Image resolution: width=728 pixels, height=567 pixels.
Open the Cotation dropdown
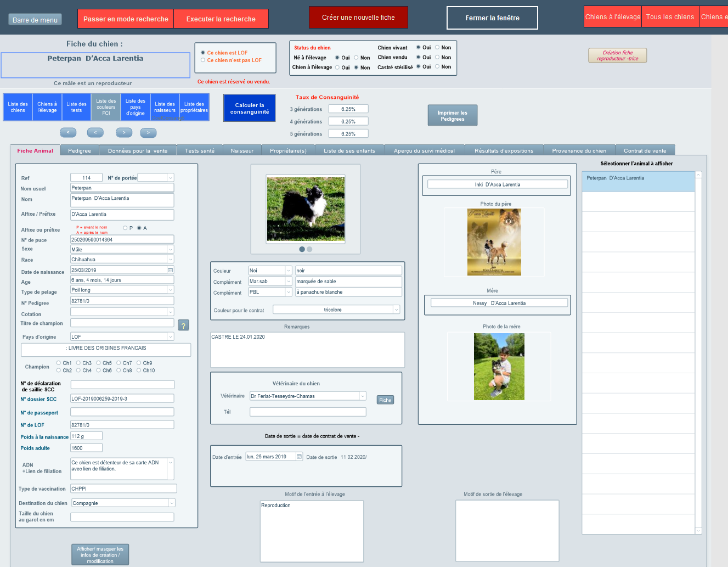[x=170, y=313]
